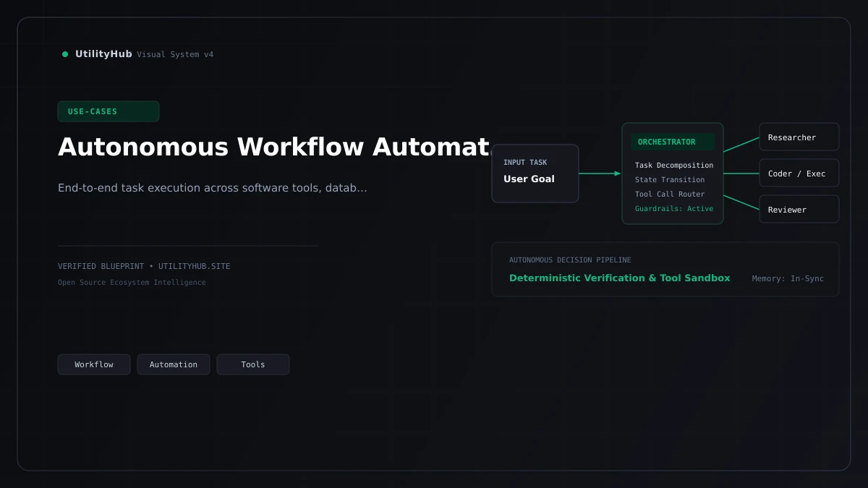
Task: Click the Autonomous Workflow Automat headline
Action: [x=273, y=147]
